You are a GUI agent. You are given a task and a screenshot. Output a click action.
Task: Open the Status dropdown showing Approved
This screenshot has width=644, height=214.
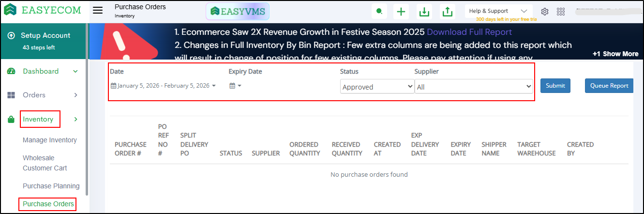pos(377,87)
